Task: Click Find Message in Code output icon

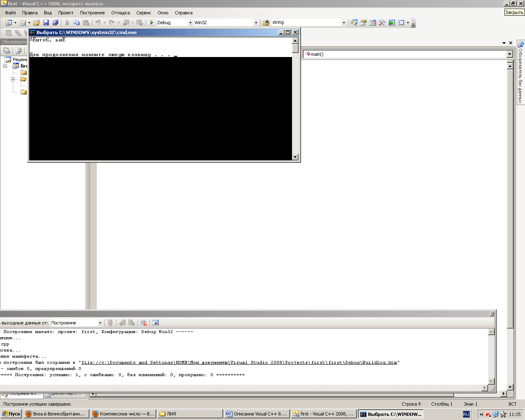Action: pos(110,323)
